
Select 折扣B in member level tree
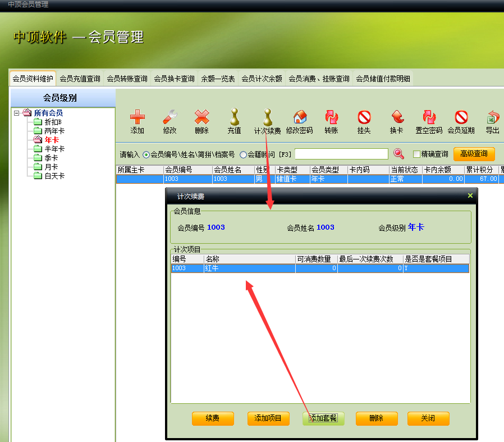[53, 122]
